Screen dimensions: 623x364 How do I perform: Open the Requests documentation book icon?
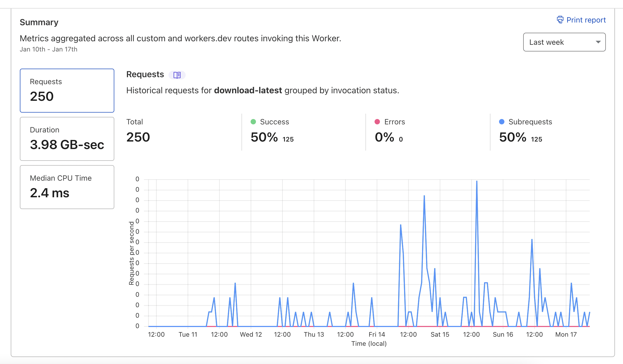tap(177, 75)
